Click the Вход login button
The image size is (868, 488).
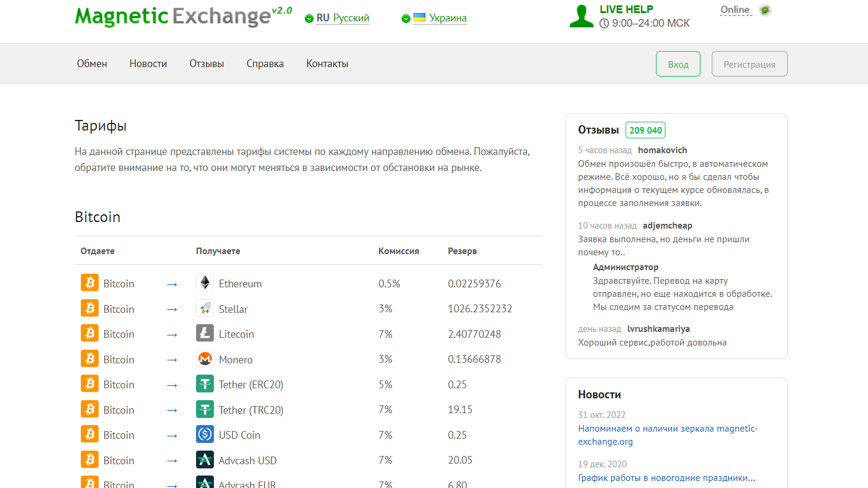point(678,64)
